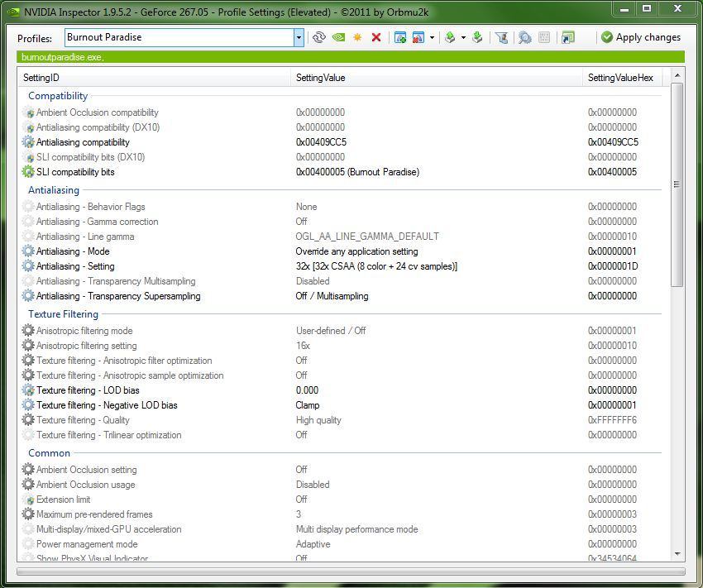This screenshot has height=588, width=703.
Task: Click the gear icon beside Antialiasing compatibility
Action: pyautogui.click(x=28, y=142)
